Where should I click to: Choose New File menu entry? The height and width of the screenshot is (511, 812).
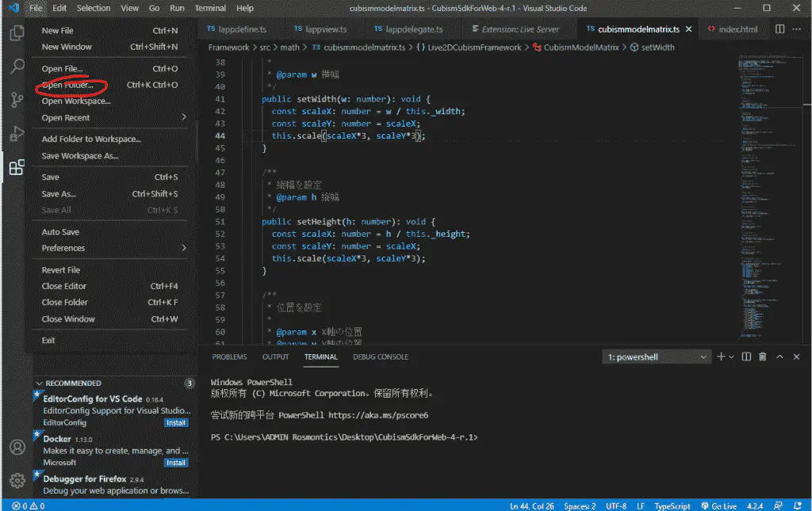(109, 31)
